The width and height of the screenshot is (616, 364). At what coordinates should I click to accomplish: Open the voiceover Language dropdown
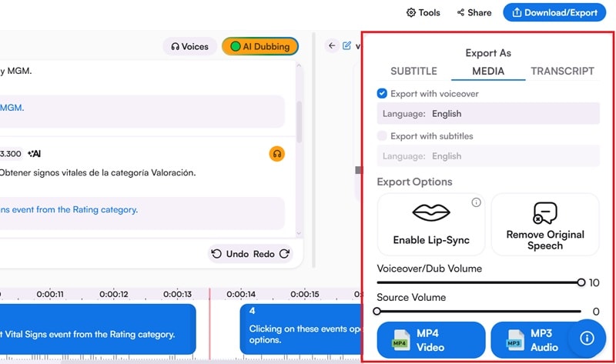(488, 113)
